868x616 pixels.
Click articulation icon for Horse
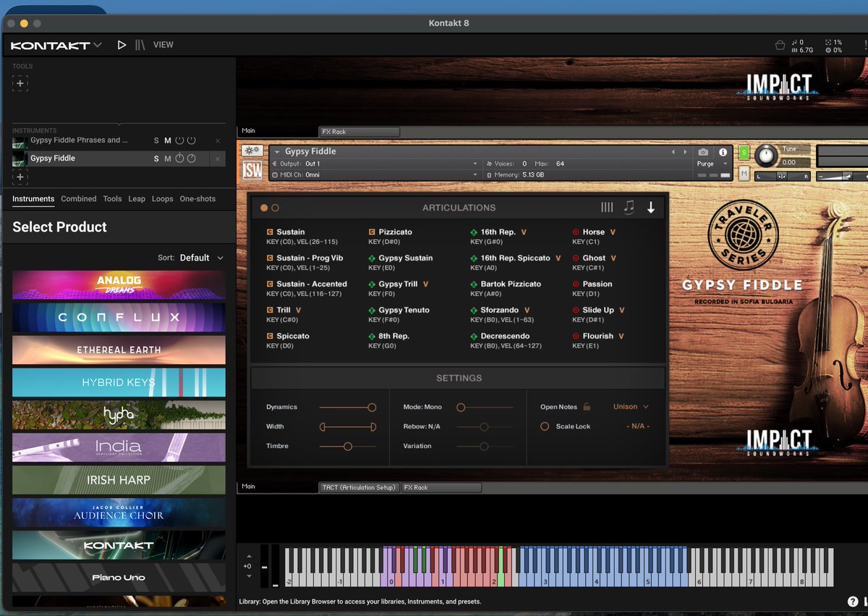tap(576, 232)
